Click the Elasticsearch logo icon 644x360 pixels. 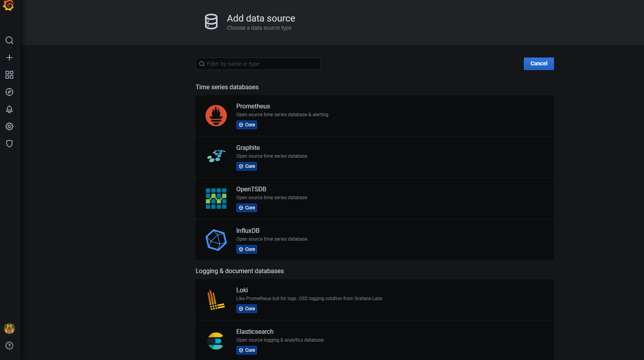216,341
